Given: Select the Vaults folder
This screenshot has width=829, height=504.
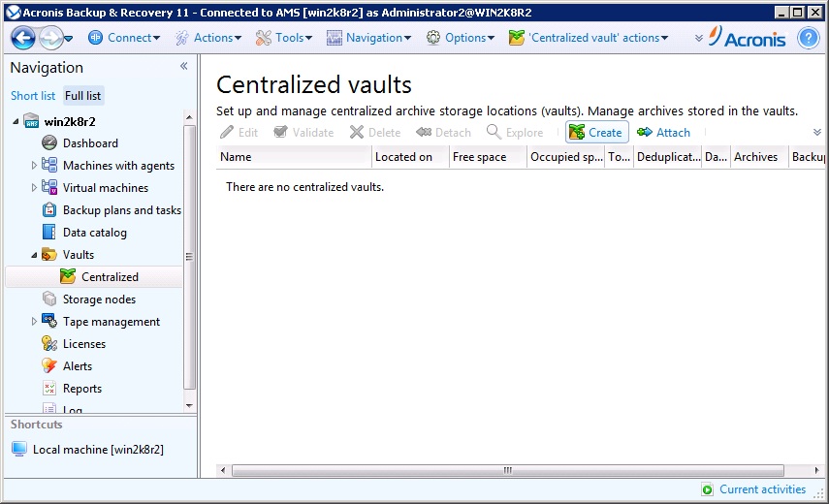Looking at the screenshot, I should point(79,255).
